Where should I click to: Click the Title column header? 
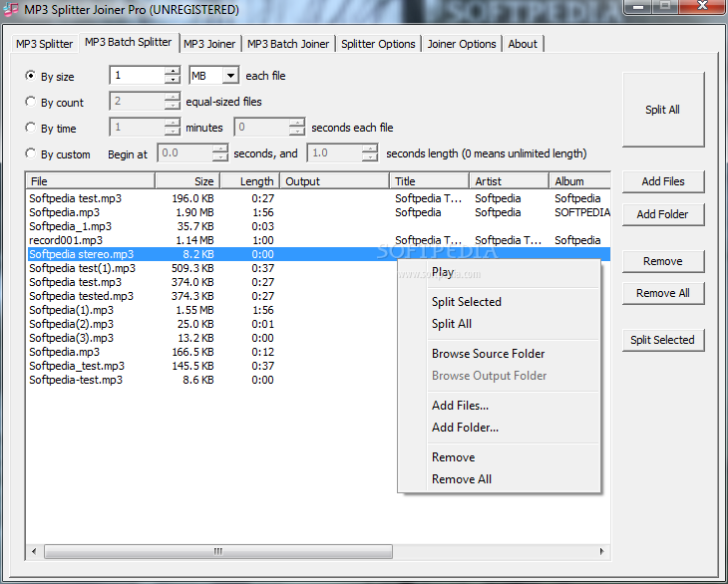[x=430, y=181]
